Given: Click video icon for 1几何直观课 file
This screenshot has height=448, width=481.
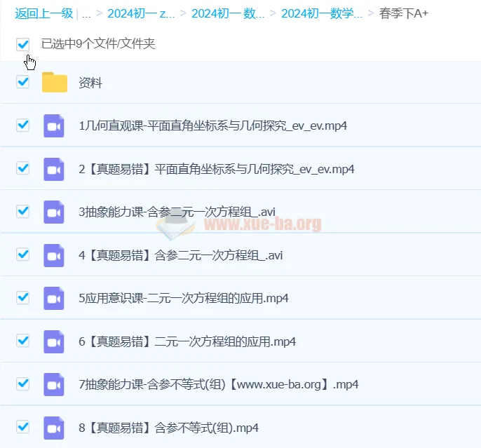Looking at the screenshot, I should click(x=54, y=126).
